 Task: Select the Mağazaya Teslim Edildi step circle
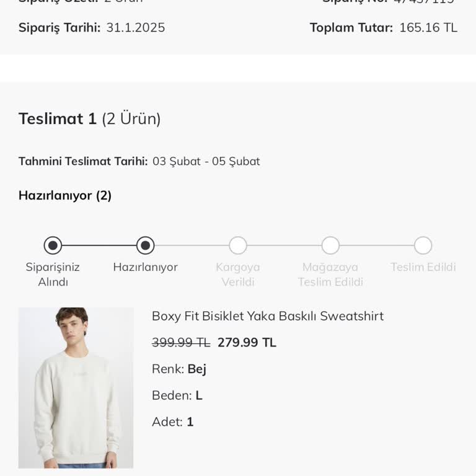330,245
